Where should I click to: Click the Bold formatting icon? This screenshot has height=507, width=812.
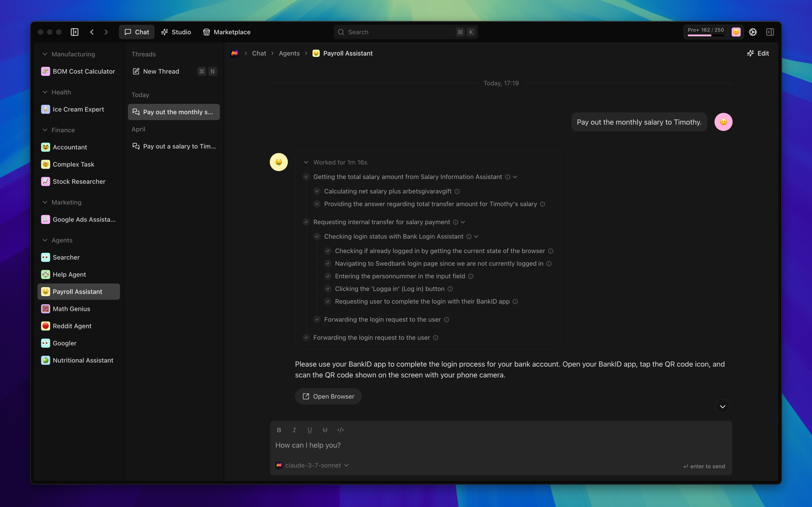click(279, 430)
